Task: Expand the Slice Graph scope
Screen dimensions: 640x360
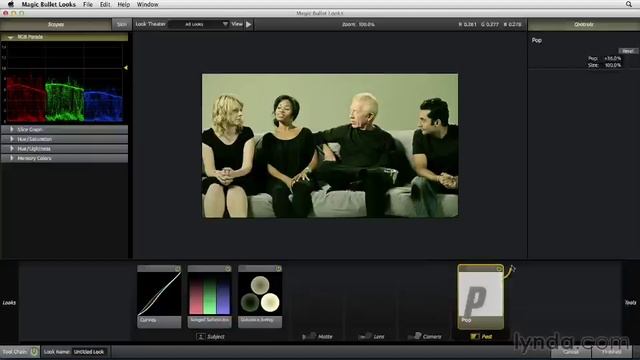Action: click(x=11, y=129)
